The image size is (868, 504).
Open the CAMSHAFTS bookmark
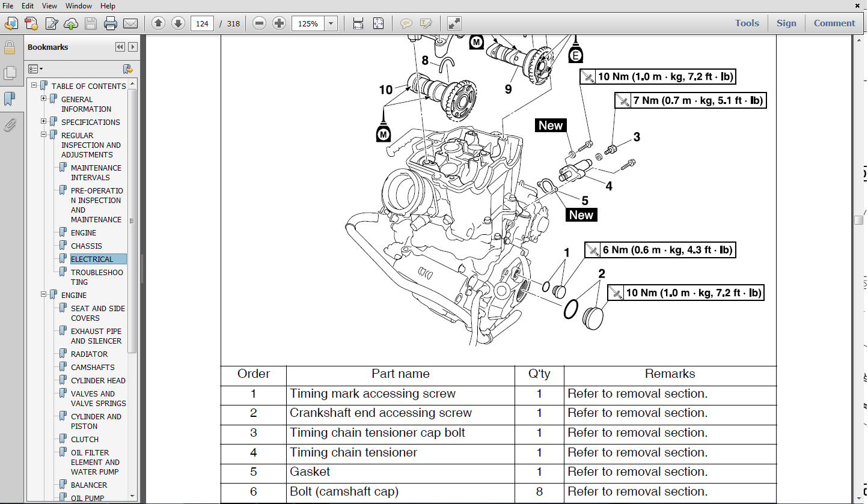point(93,367)
